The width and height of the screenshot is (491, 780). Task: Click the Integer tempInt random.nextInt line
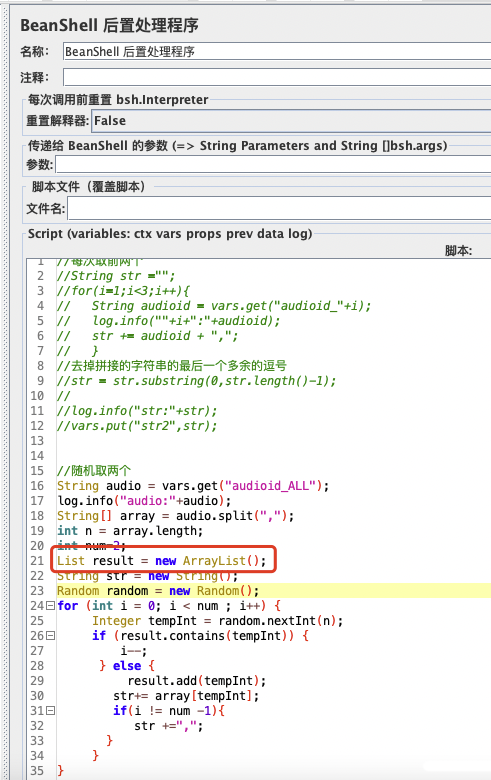(217, 621)
